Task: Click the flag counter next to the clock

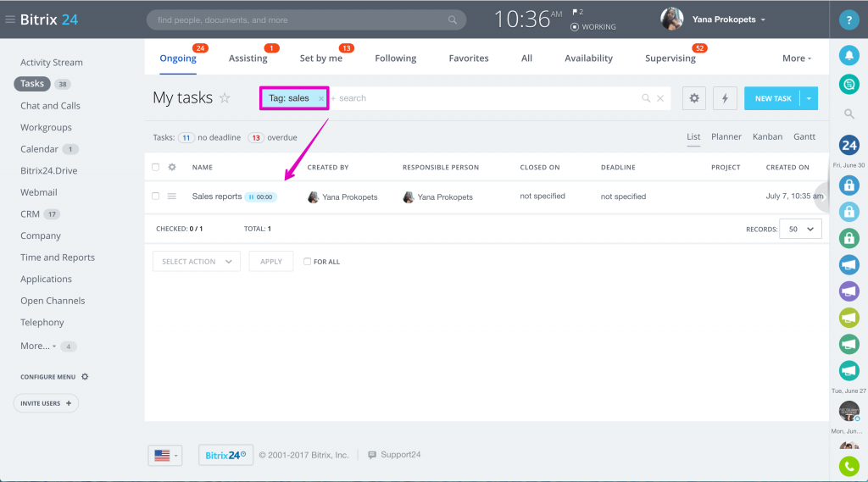Action: click(x=577, y=12)
